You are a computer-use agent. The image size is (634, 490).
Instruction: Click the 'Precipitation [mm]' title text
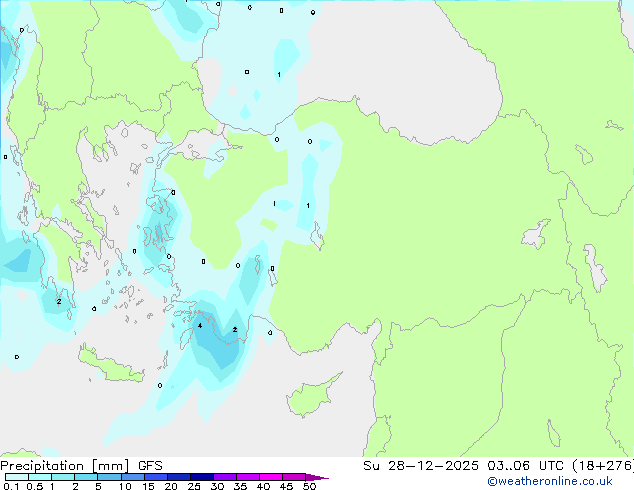(65, 466)
